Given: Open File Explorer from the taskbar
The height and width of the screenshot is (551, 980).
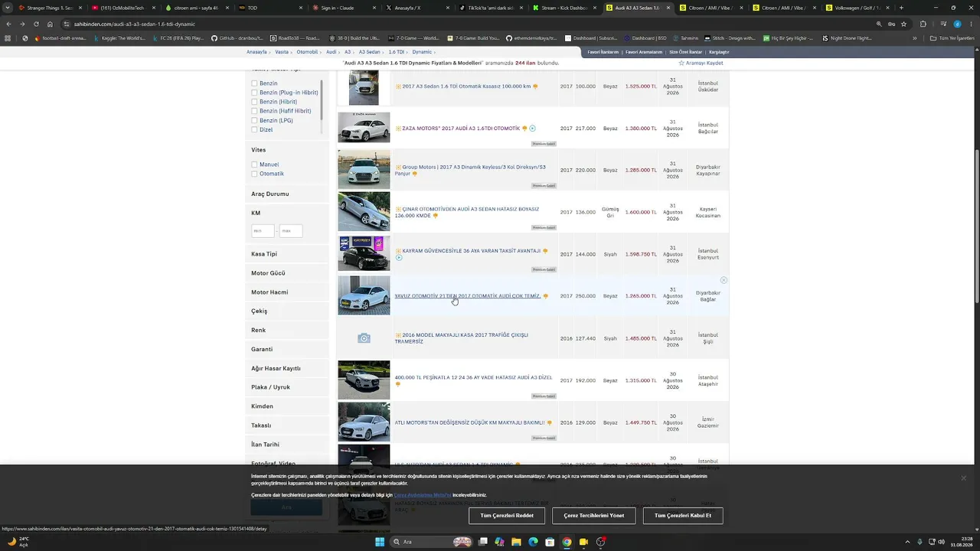Looking at the screenshot, I should (517, 542).
